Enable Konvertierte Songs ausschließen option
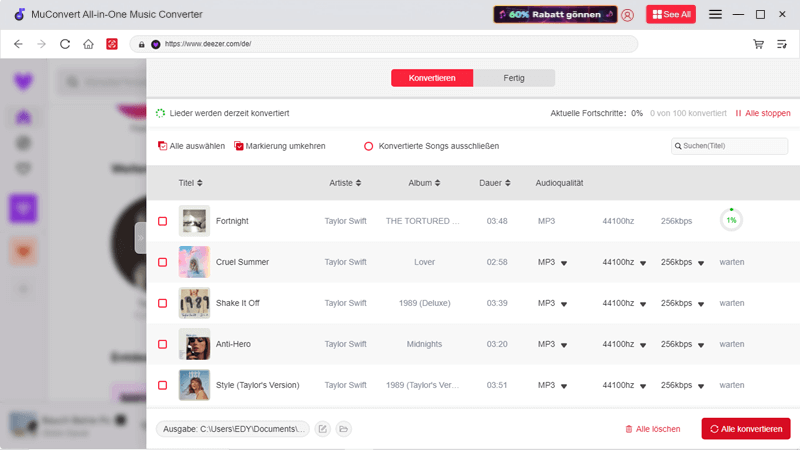The width and height of the screenshot is (800, 450). [368, 146]
